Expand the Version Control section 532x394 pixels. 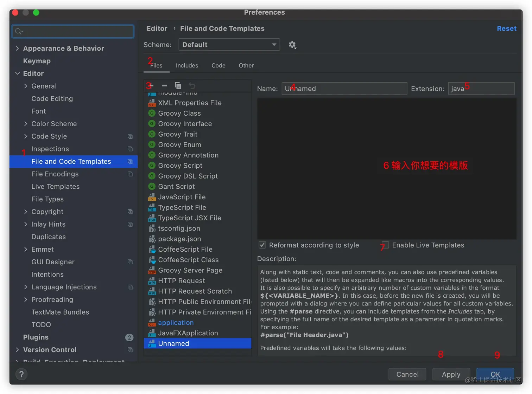[17, 350]
